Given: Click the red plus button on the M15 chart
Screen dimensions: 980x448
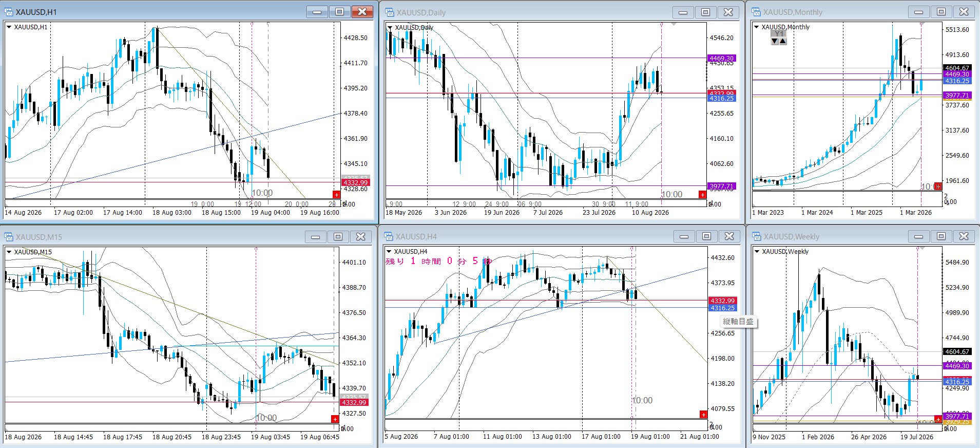Looking at the screenshot, I should click(335, 419).
